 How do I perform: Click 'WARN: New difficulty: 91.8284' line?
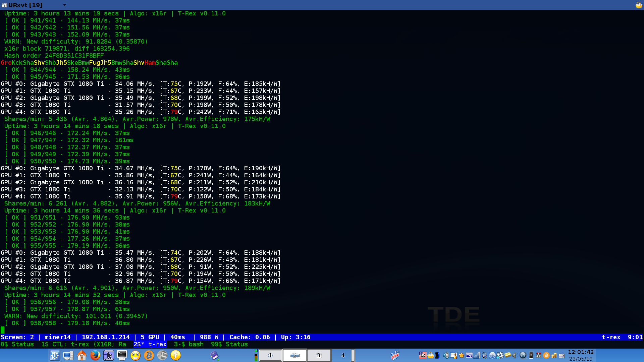tap(76, 42)
